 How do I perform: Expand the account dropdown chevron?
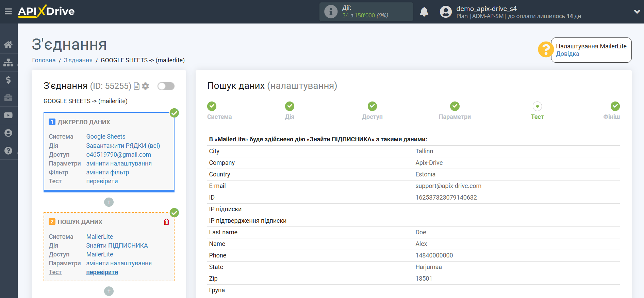pos(637,12)
